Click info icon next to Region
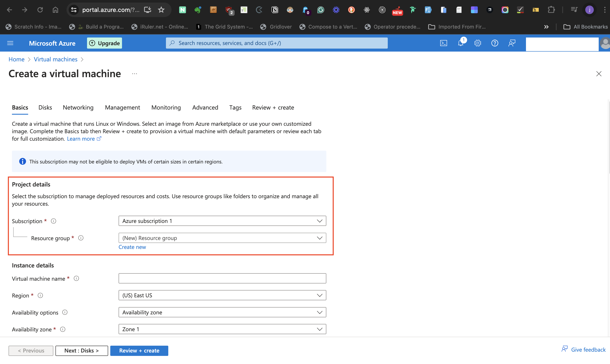The height and width of the screenshot is (364, 610). (x=40, y=295)
